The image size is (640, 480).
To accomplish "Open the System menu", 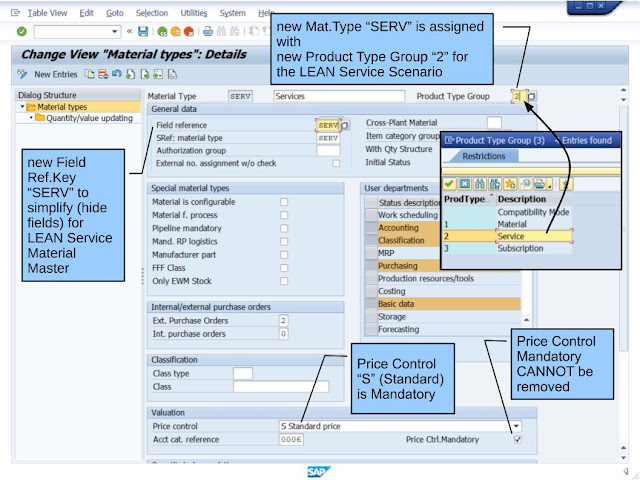I will [x=233, y=13].
